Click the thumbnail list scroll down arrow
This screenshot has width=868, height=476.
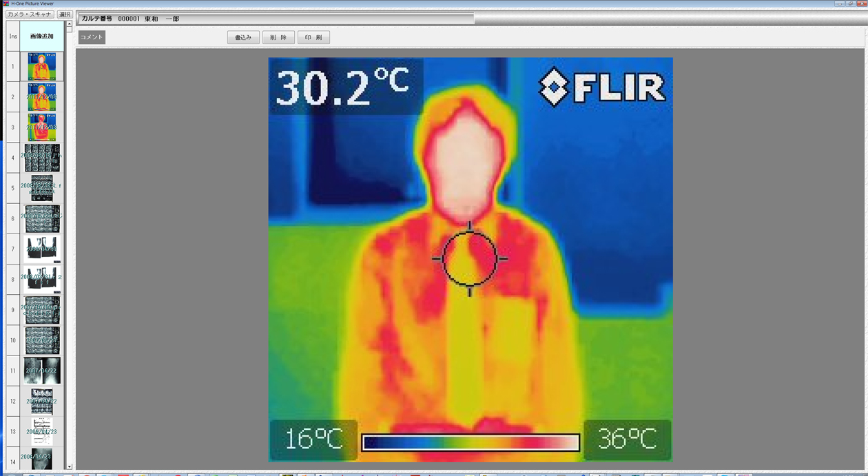point(69,466)
